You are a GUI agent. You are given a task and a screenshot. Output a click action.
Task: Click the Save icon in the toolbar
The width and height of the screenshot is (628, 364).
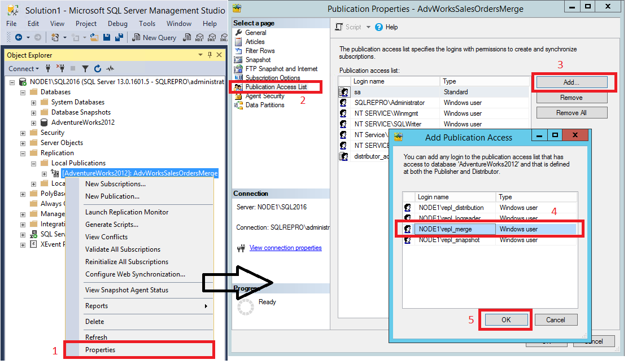pyautogui.click(x=107, y=37)
